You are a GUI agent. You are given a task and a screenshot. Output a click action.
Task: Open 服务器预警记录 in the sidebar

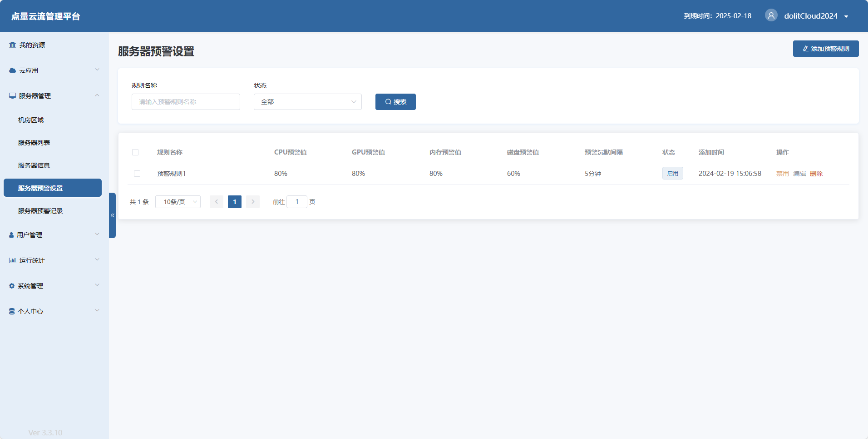40,211
